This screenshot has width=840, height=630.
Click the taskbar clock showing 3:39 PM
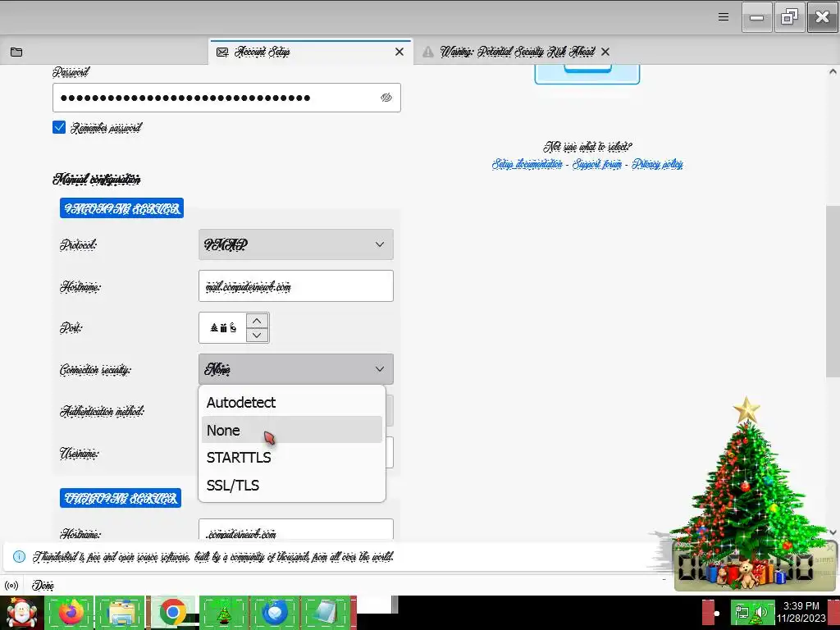pos(801,612)
